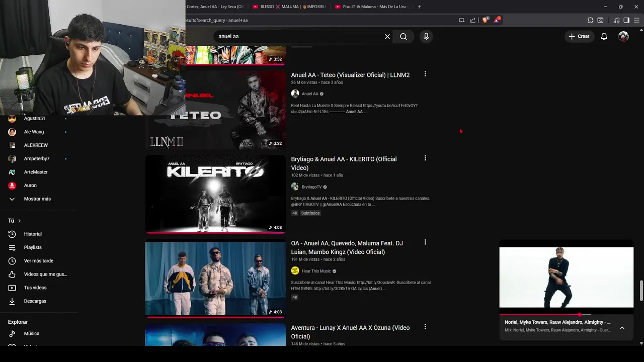
Task: Open the Ale Wang channel avatar
Action: point(12,132)
